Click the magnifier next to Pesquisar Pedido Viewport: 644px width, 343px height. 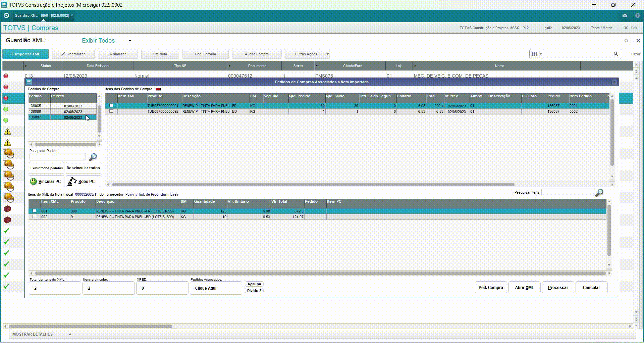coord(93,157)
